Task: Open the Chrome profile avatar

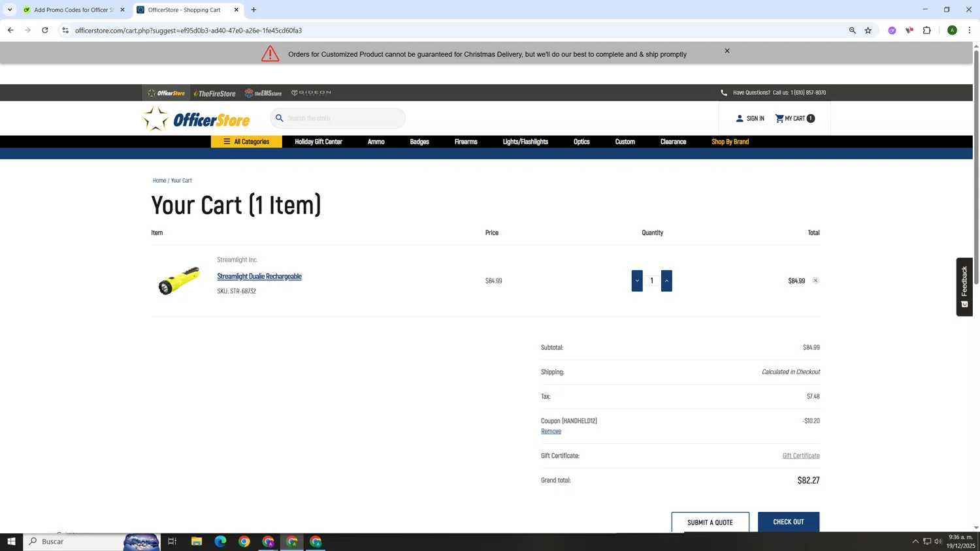Action: [x=953, y=30]
